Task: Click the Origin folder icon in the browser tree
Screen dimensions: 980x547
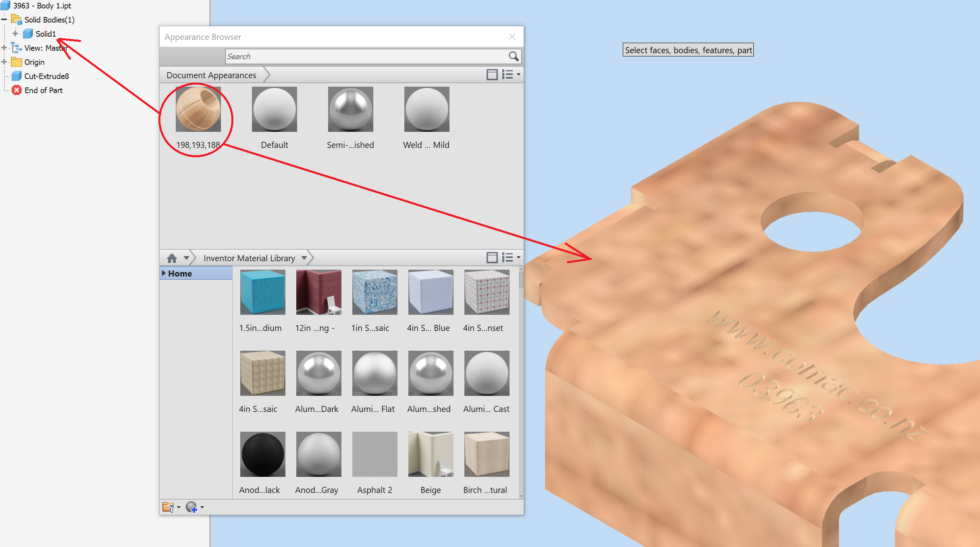Action: click(x=16, y=62)
